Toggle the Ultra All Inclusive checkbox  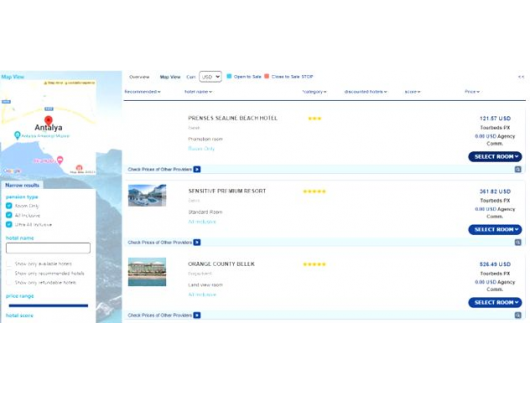9,224
